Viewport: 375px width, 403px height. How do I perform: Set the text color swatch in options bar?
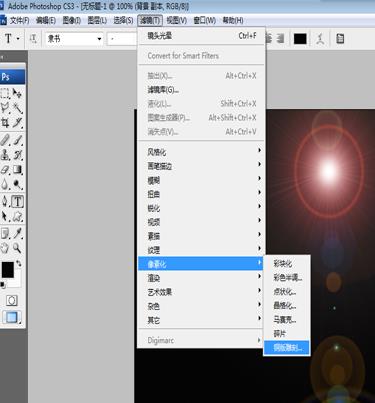(x=300, y=39)
